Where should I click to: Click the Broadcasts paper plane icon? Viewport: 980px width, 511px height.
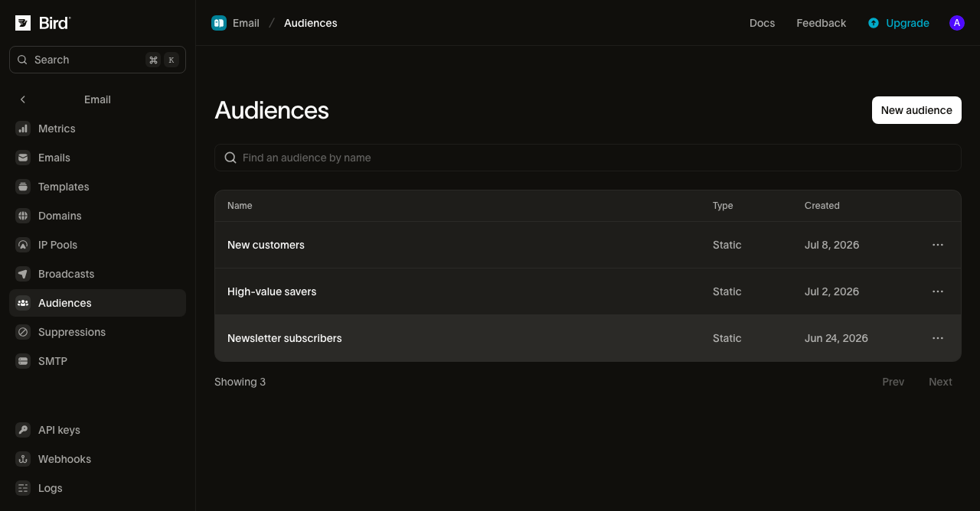click(23, 274)
